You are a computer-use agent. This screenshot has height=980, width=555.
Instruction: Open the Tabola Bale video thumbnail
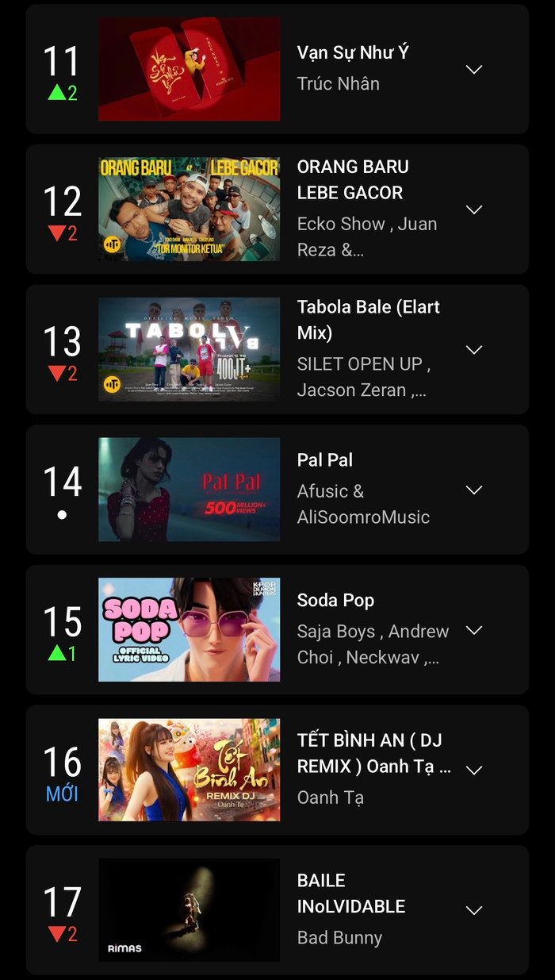189,349
